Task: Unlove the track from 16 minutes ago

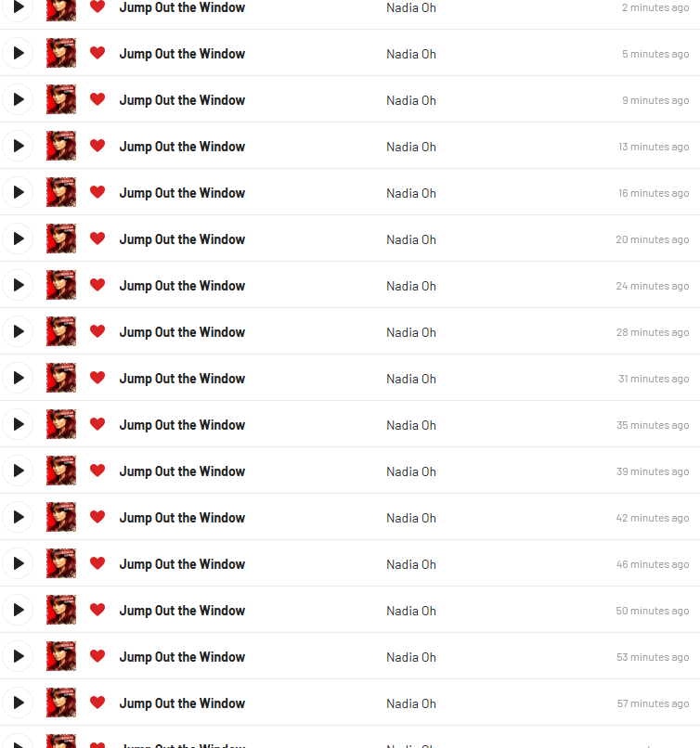Action: 97,192
